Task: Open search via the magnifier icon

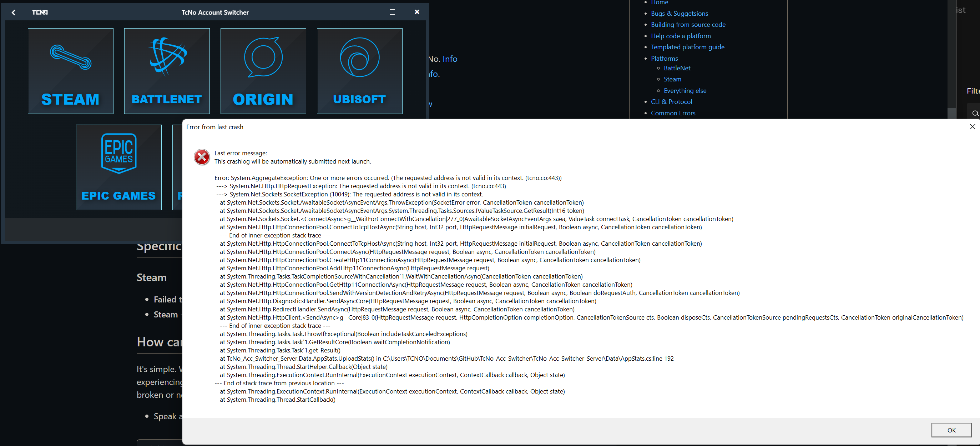Action: 975,113
